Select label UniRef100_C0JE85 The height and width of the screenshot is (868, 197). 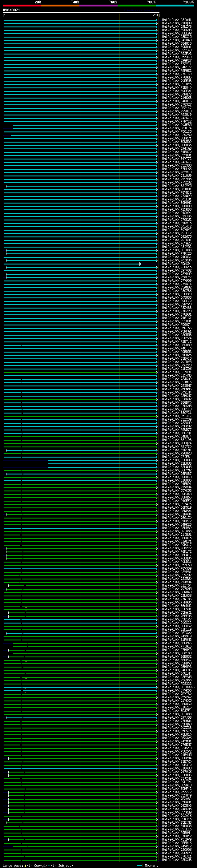(176, 125)
